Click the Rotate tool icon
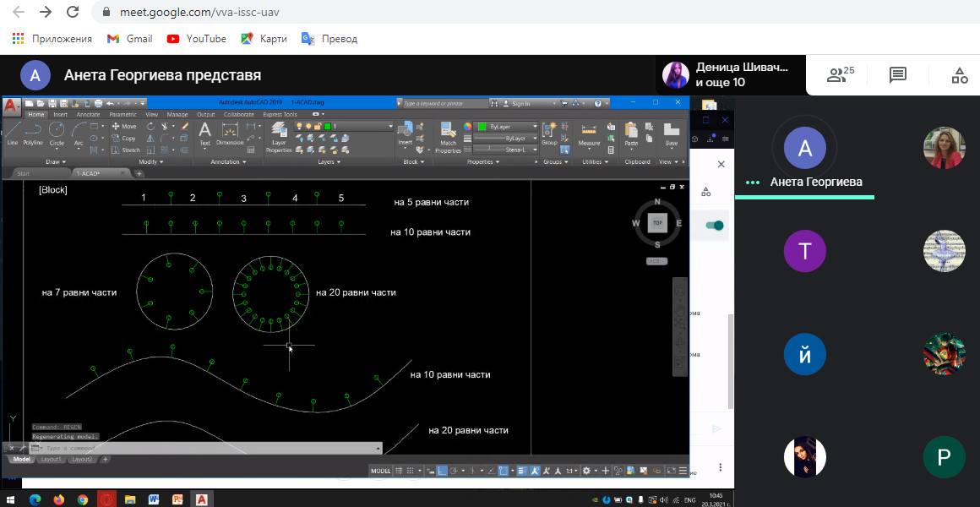 click(150, 126)
